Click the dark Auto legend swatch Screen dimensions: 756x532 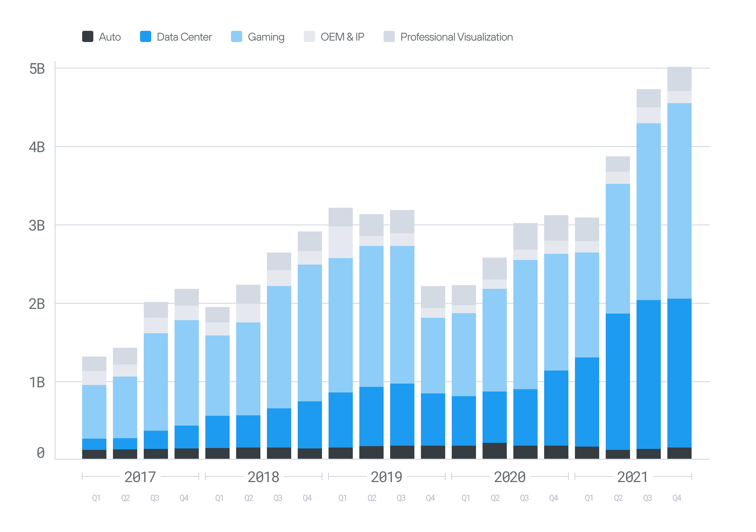coord(88,37)
